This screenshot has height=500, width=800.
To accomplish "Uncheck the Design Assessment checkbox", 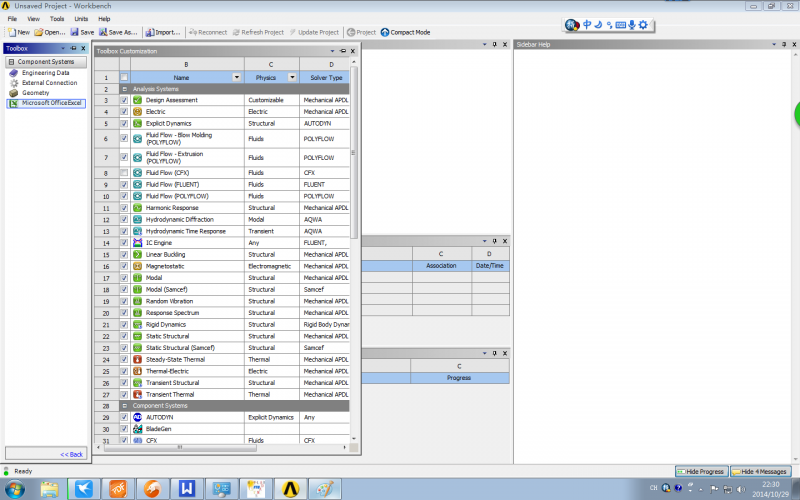I will click(x=124, y=100).
